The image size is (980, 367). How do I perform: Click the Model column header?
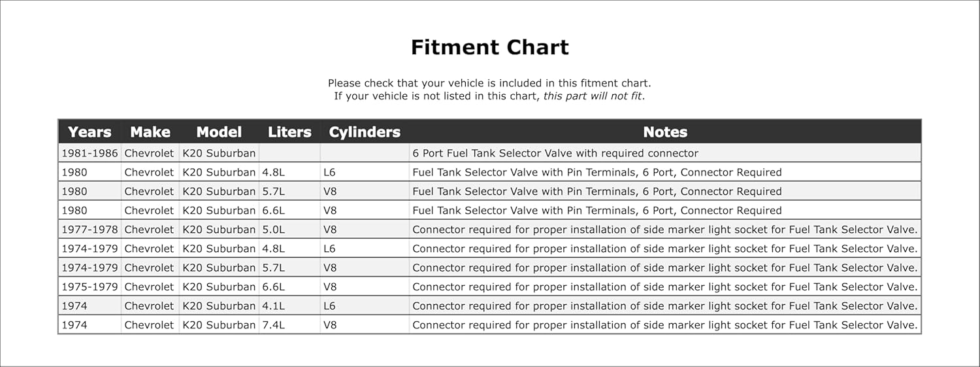click(219, 132)
